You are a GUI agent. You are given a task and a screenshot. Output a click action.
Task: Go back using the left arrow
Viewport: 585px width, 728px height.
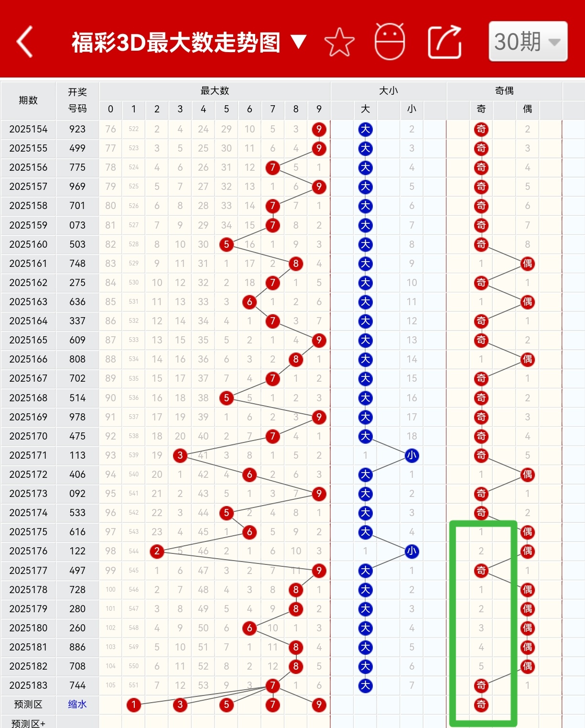(x=25, y=42)
